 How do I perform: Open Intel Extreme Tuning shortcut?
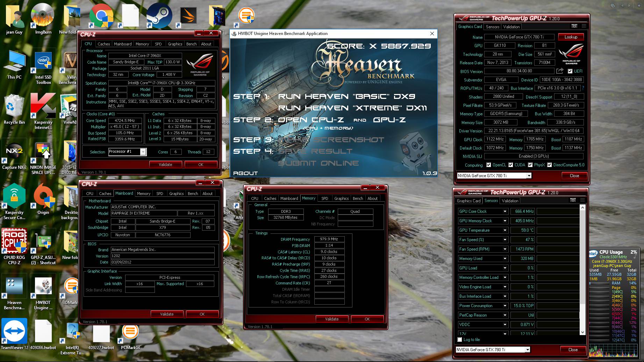pyautogui.click(x=72, y=337)
